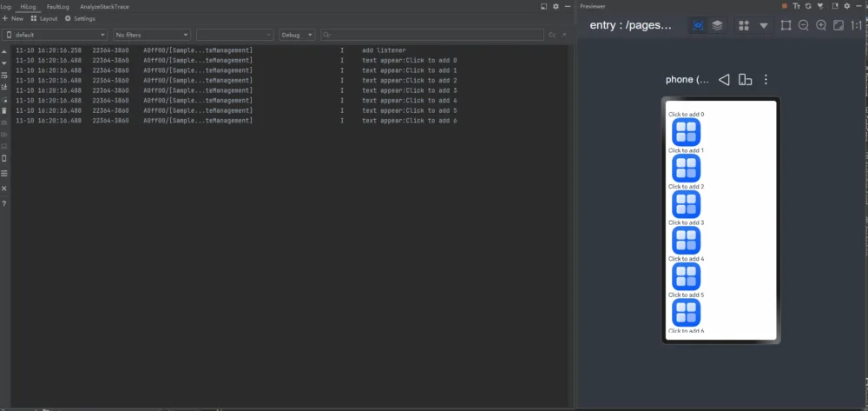This screenshot has width=868, height=411.
Task: Click the fit-to-screen icon in Previewer
Action: 838,25
